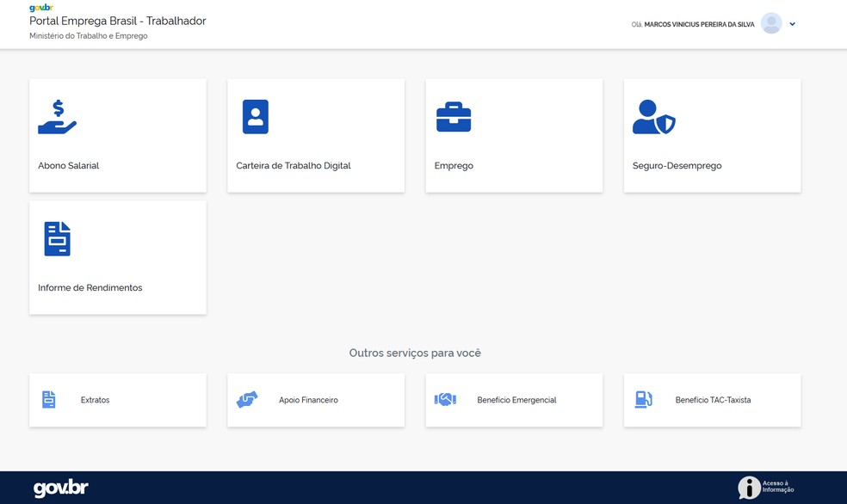
Task: Click the Benefício TAC-Taxista fuel pump icon
Action: click(x=643, y=400)
